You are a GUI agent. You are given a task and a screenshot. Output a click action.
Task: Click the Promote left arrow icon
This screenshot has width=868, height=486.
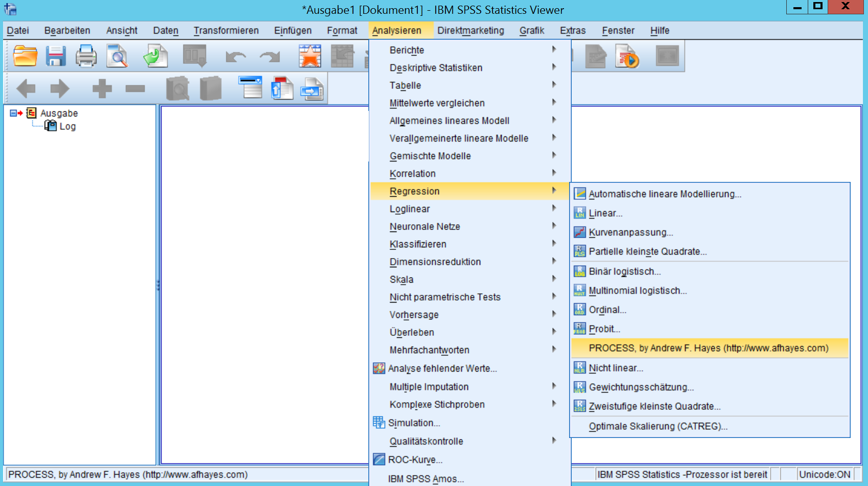coord(26,88)
